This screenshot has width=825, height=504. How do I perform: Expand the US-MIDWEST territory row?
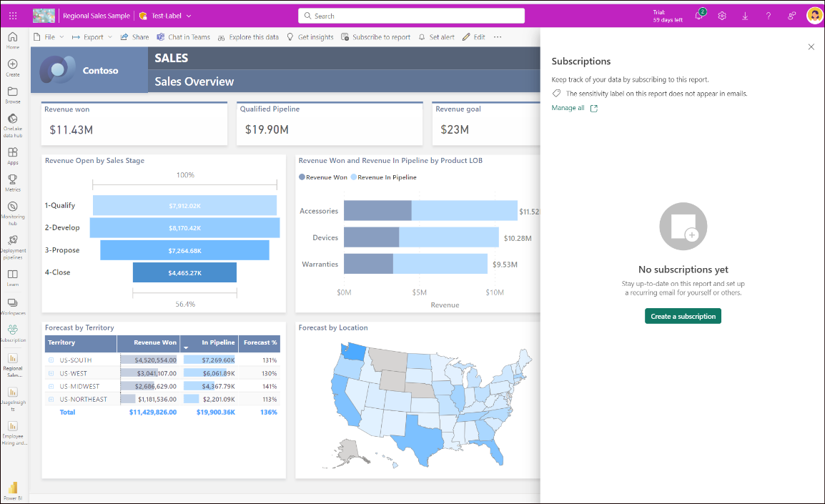pos(51,386)
